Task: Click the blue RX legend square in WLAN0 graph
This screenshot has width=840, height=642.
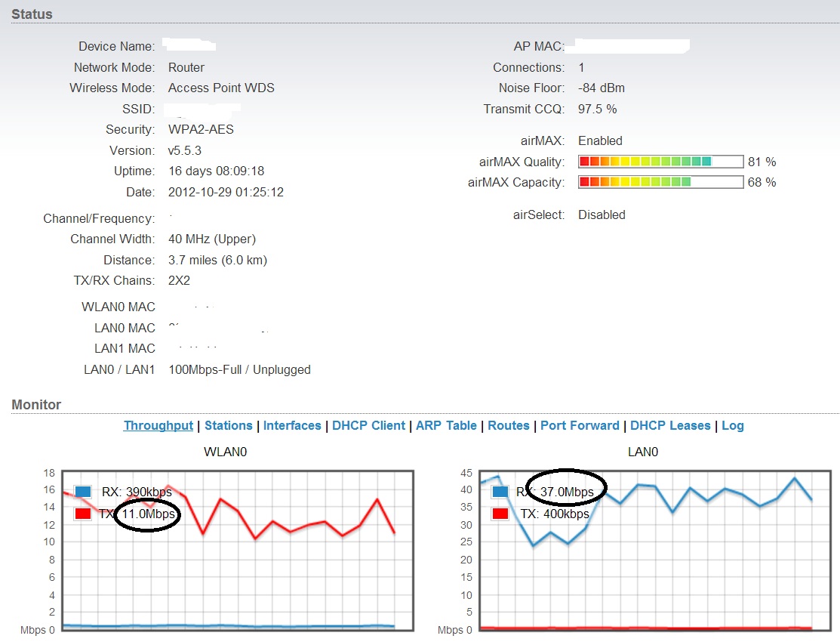Action: coord(83,491)
